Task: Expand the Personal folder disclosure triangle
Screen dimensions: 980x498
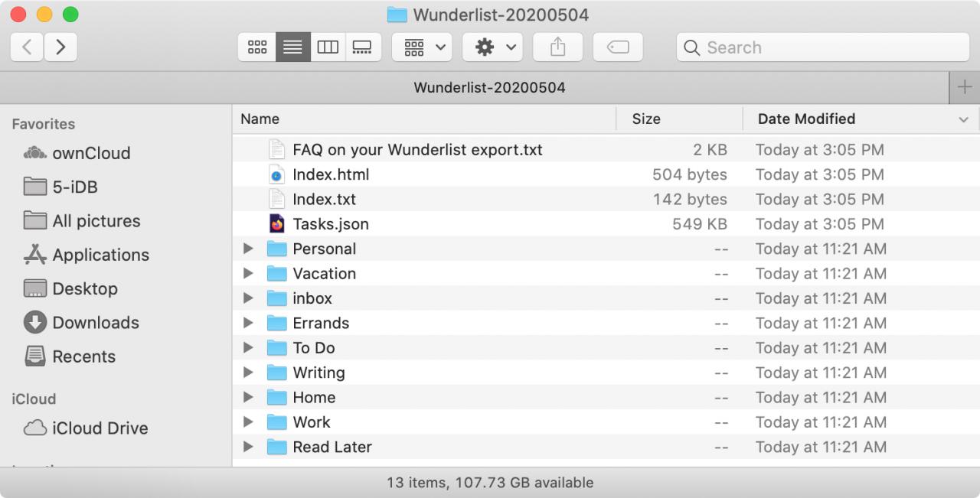Action: [x=247, y=249]
